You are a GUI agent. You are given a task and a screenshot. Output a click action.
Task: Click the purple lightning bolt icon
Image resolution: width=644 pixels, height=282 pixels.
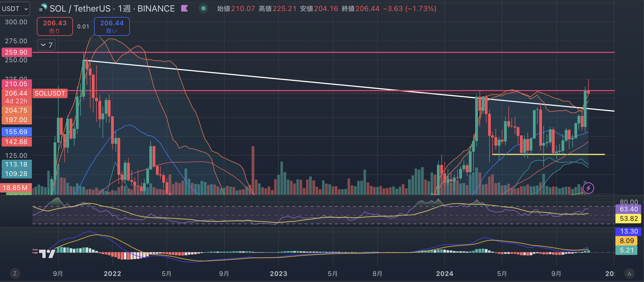click(x=588, y=188)
